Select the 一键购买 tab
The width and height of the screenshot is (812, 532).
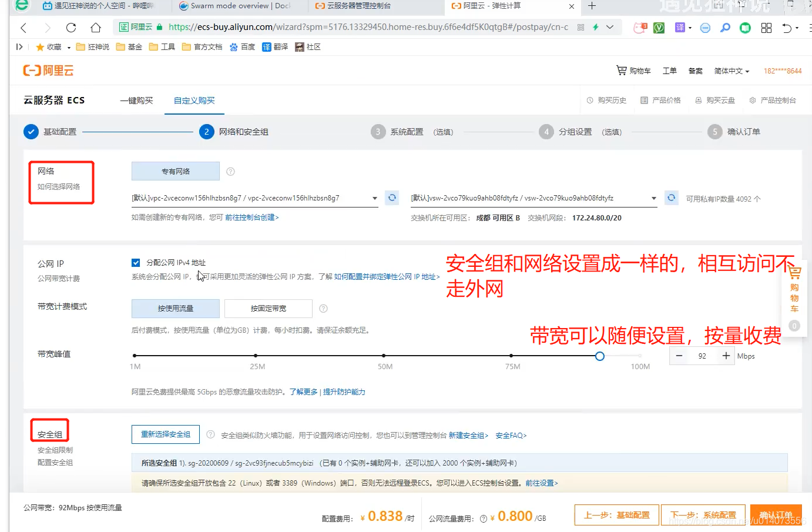tap(136, 101)
